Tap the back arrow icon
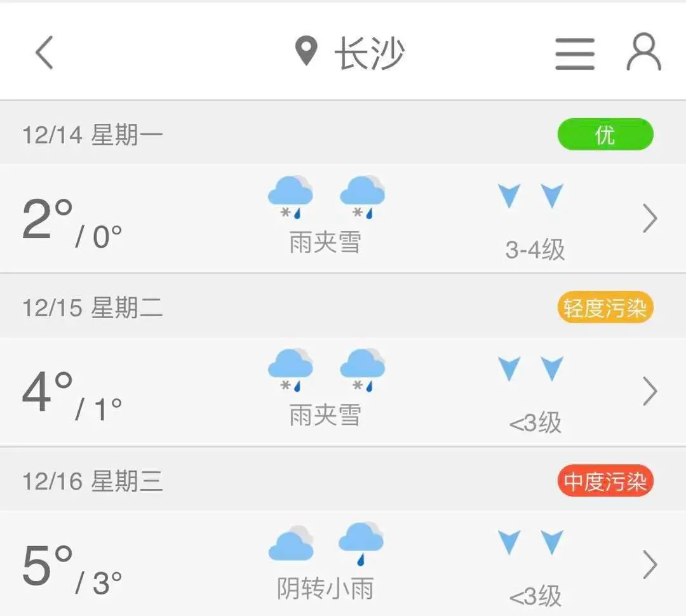 (44, 52)
